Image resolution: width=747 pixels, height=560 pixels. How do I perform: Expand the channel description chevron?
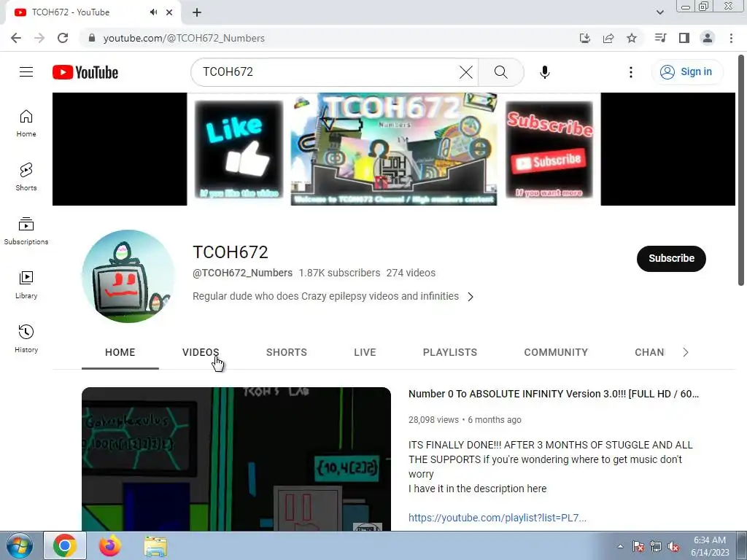[471, 297]
